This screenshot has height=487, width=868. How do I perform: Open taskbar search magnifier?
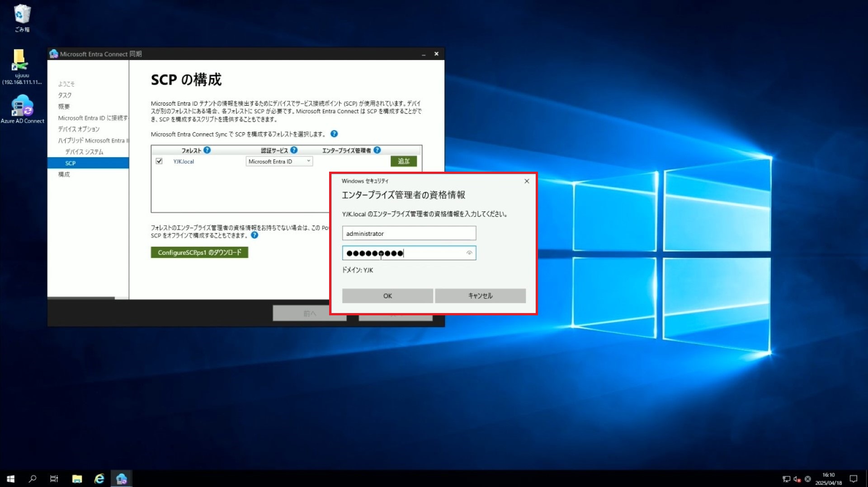point(32,478)
